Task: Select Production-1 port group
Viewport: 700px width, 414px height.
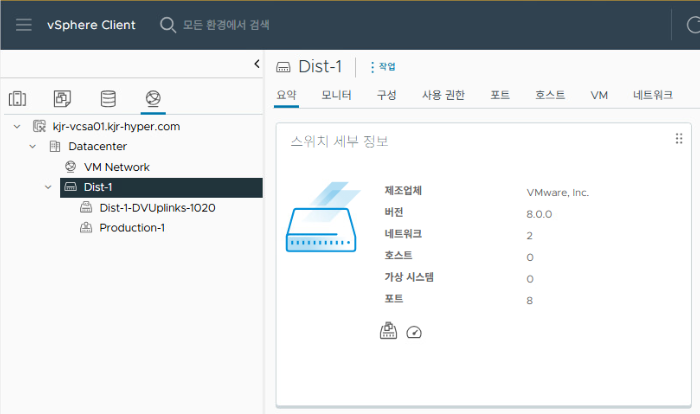Action: [x=132, y=228]
